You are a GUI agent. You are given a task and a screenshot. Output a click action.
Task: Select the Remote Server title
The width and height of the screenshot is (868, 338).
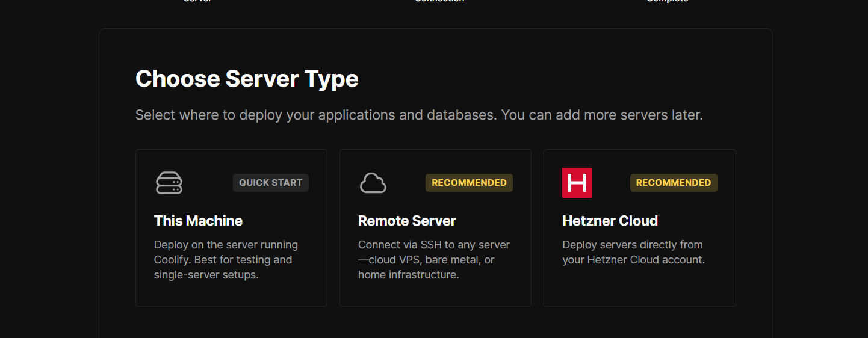[x=407, y=221]
